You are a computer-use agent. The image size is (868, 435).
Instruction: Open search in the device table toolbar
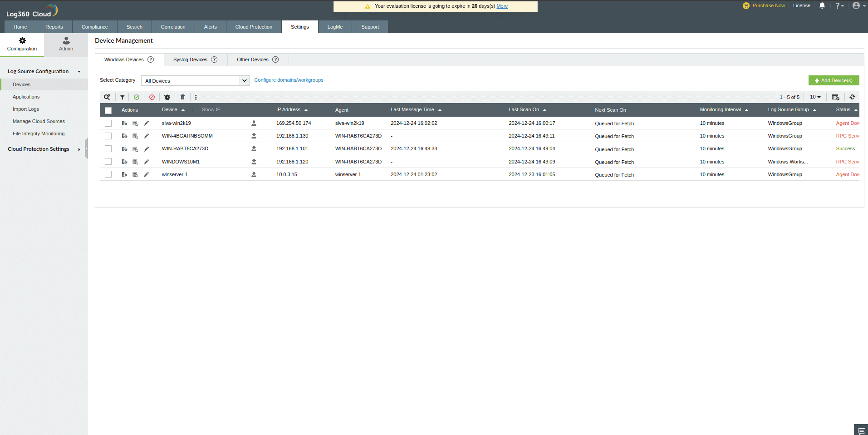coord(107,97)
